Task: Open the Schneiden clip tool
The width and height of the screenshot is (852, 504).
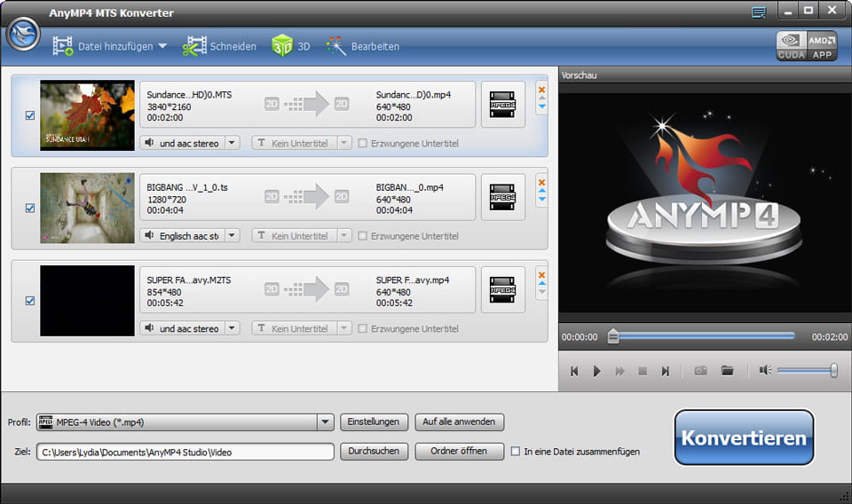Action: pos(219,46)
